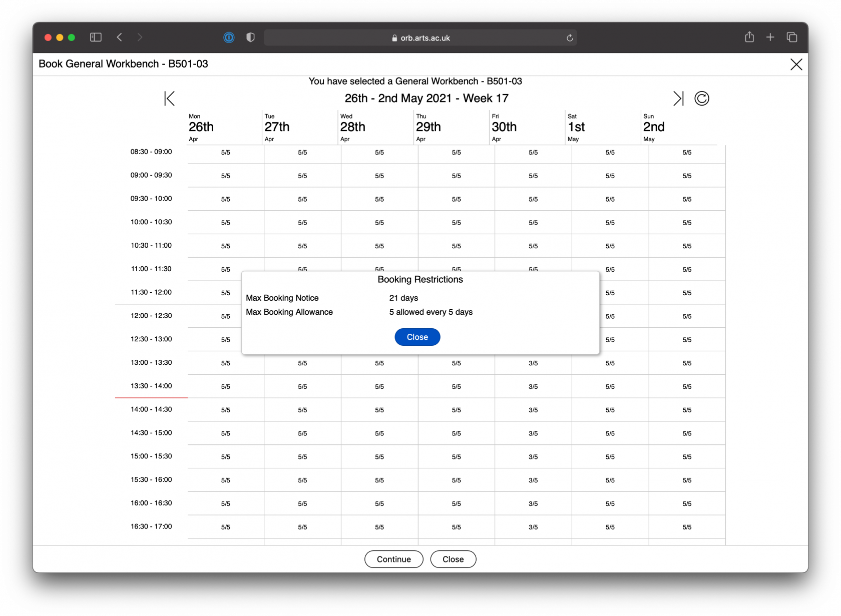Click the 5 allowed every 5 days value
This screenshot has width=841, height=616.
[431, 312]
